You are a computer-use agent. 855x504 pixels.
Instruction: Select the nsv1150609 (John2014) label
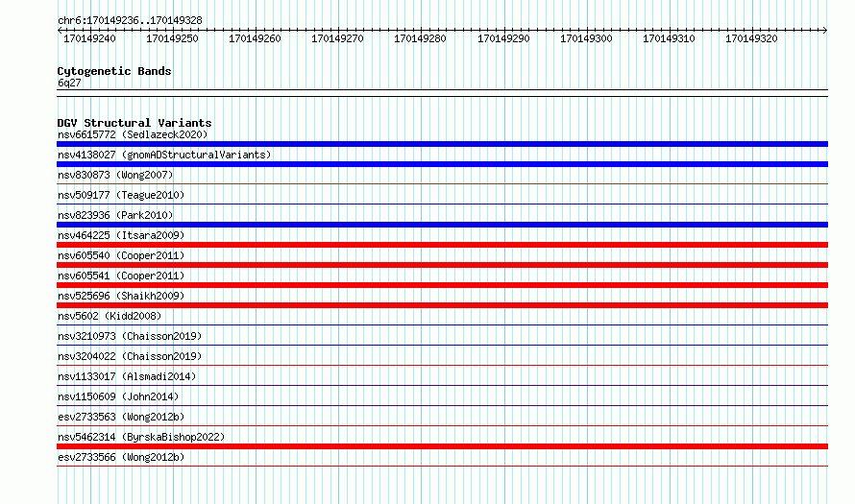pos(118,396)
